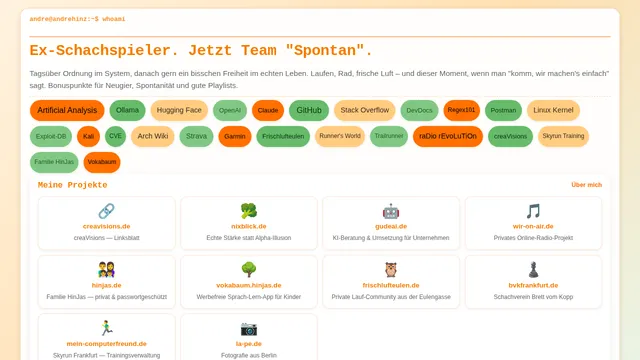Click the 'Meine Projekte' heading

[x=72, y=185]
